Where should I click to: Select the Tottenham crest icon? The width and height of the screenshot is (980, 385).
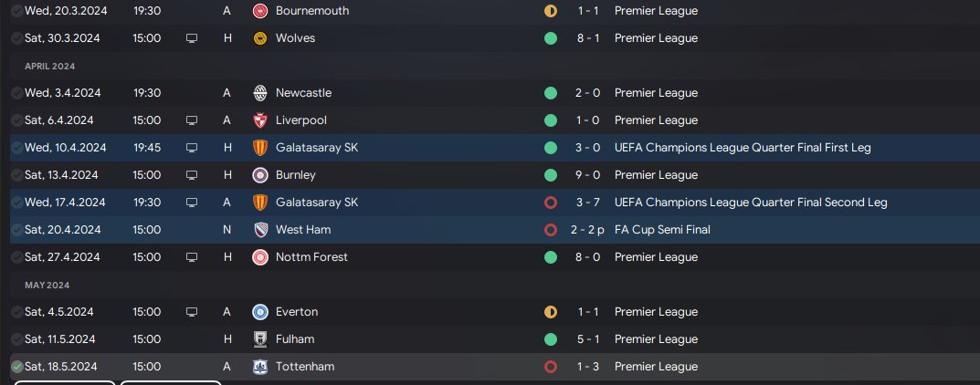coord(260,367)
